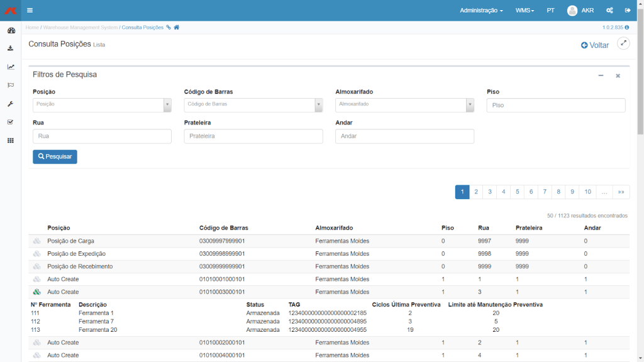This screenshot has height=362, width=644.
Task: Click the Consulta Posições breadcrumb
Action: (x=143, y=28)
